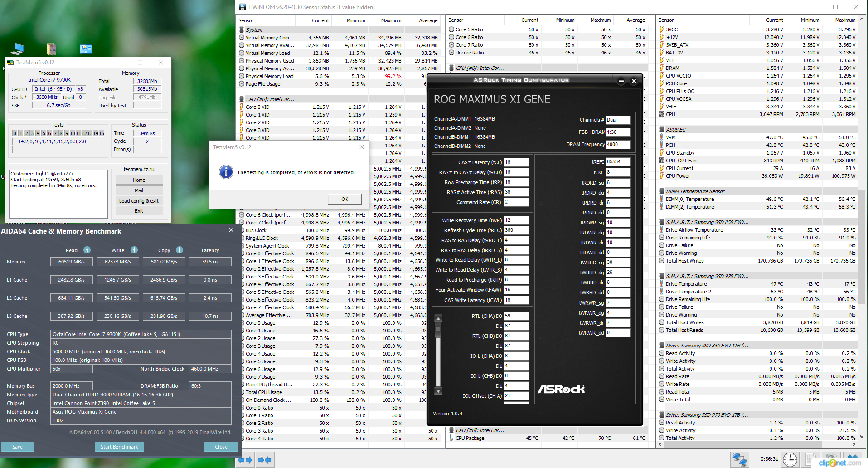The width and height of the screenshot is (868, 468).
Task: Click the FSB : DRAM ratio field
Action: (618, 132)
